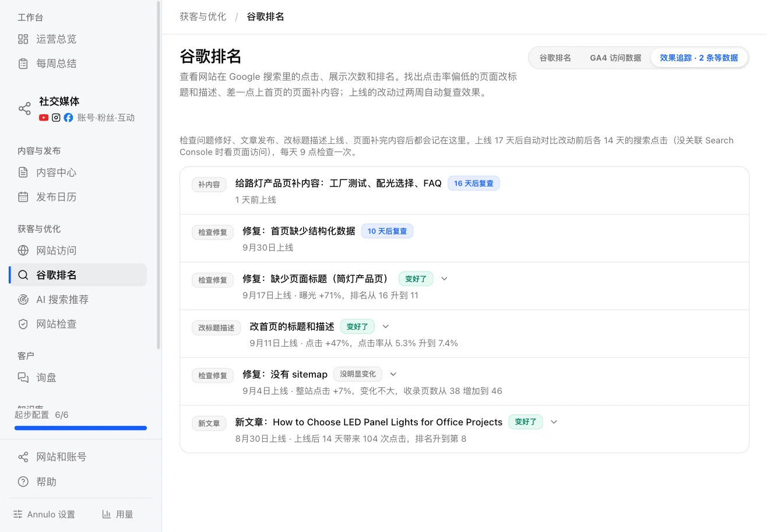Select the 效果追踪 · 2 条等数据 tab
The width and height of the screenshot is (767, 532).
(699, 58)
